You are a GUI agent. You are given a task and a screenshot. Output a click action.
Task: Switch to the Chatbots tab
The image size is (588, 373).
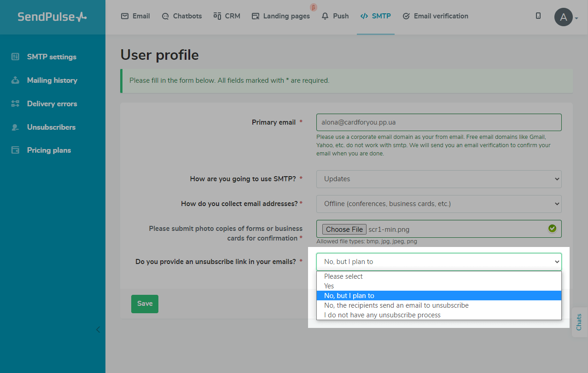pyautogui.click(x=182, y=16)
